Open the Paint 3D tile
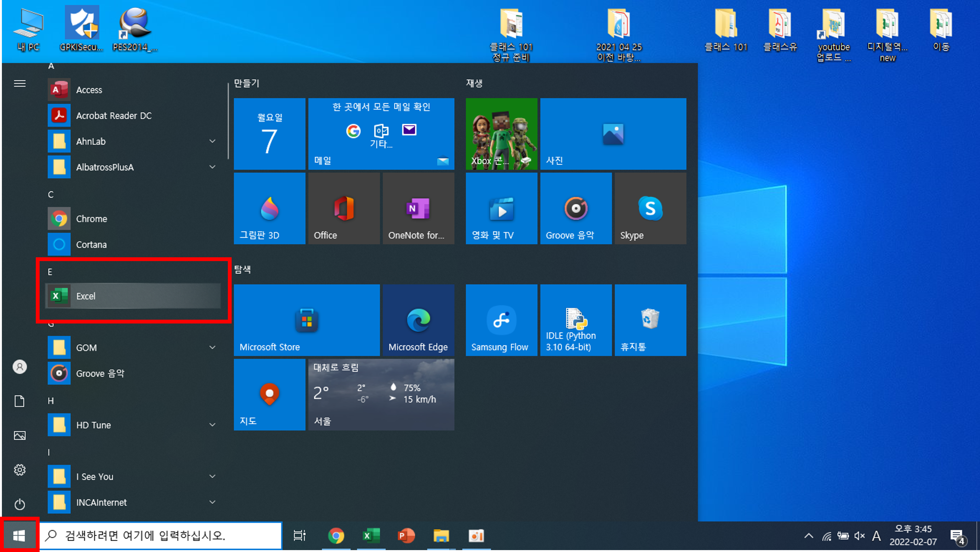Image resolution: width=980 pixels, height=552 pixels. [269, 208]
